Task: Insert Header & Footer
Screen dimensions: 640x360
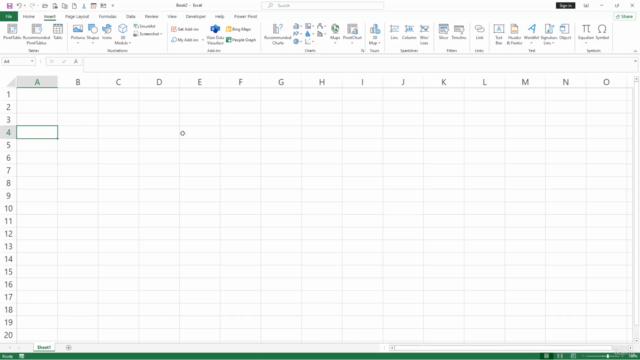Action: (x=514, y=34)
